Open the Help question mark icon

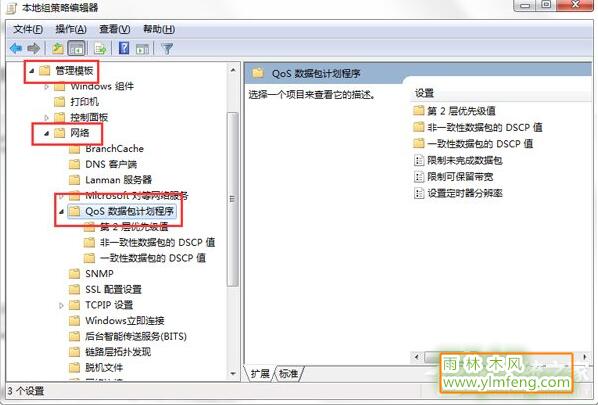pos(124,48)
